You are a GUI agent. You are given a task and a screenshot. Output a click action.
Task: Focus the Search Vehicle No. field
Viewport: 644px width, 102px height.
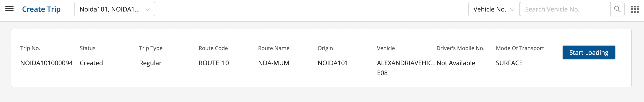click(x=565, y=9)
